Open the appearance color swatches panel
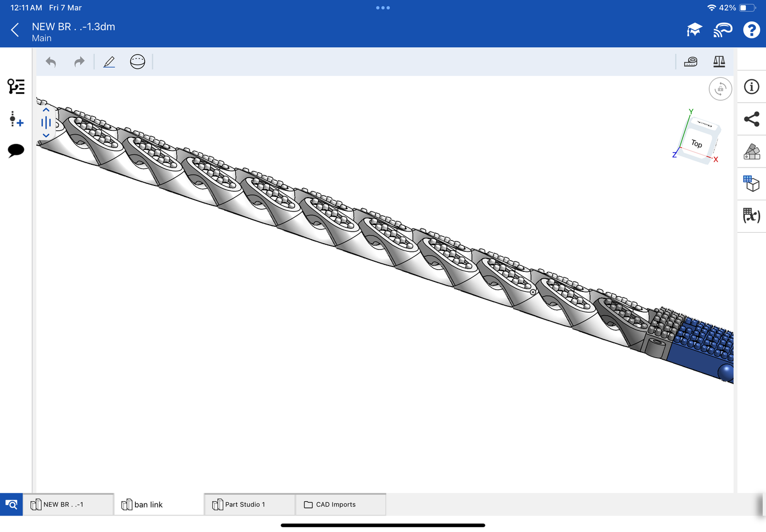 click(x=751, y=152)
